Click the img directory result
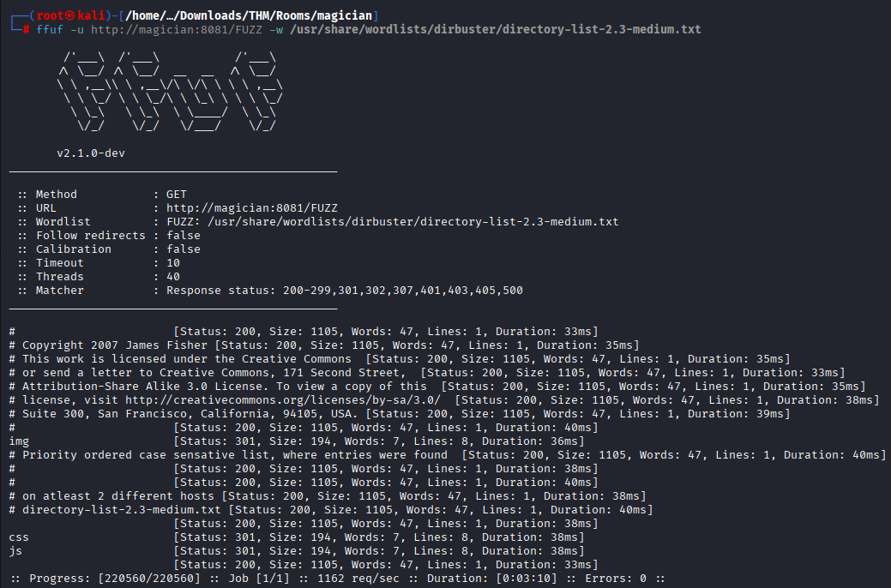The height and width of the screenshot is (588, 891). pos(19,441)
